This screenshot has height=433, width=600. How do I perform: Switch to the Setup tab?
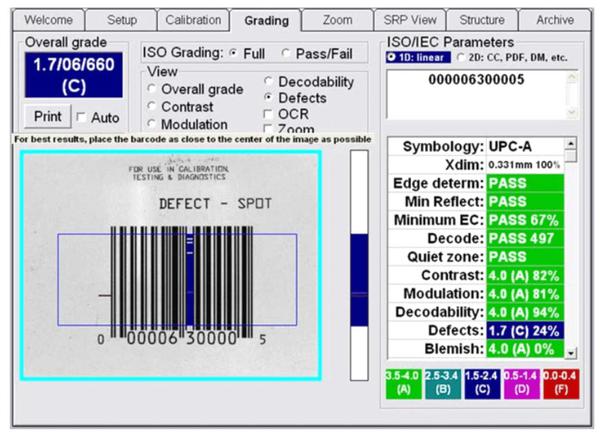(x=121, y=20)
